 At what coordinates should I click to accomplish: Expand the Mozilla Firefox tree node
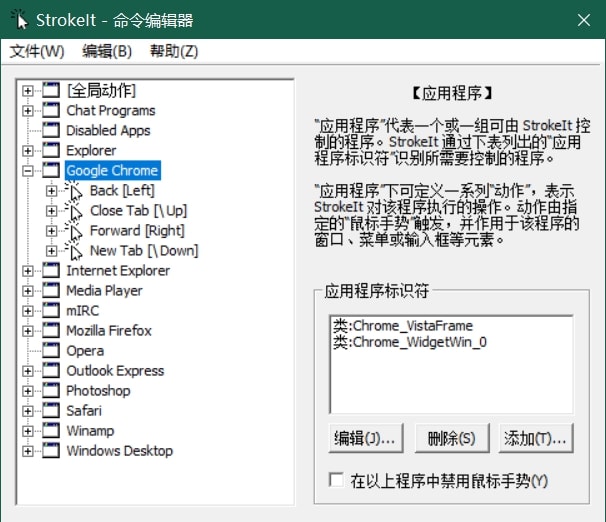[x=27, y=331]
